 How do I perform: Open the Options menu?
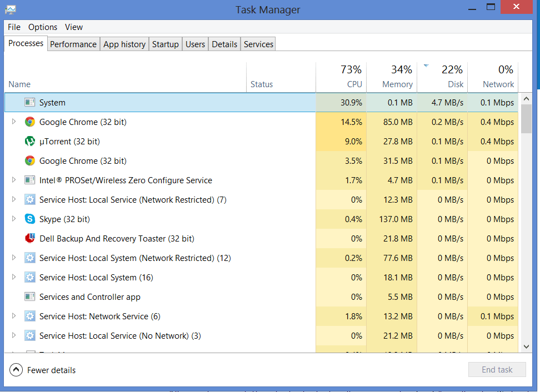43,27
